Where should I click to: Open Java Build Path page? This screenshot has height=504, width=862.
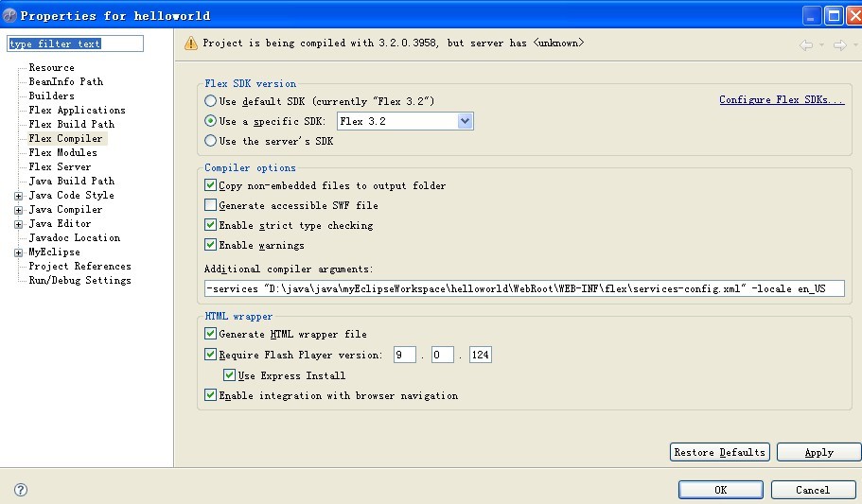pos(72,181)
